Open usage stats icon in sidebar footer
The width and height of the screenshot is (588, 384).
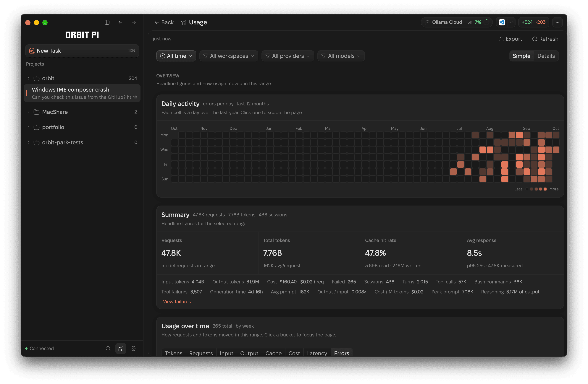121,348
